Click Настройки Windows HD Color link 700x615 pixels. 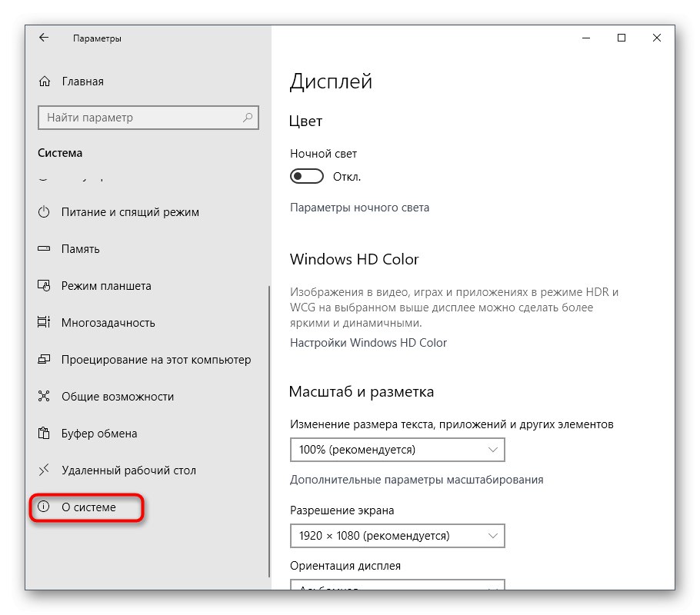(368, 343)
